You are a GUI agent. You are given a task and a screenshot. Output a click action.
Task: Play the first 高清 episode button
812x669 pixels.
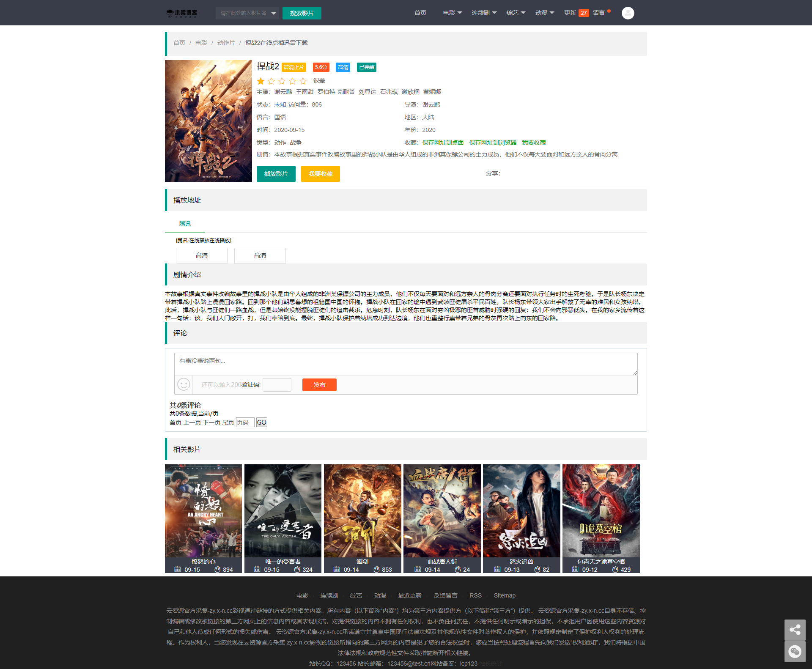click(202, 255)
